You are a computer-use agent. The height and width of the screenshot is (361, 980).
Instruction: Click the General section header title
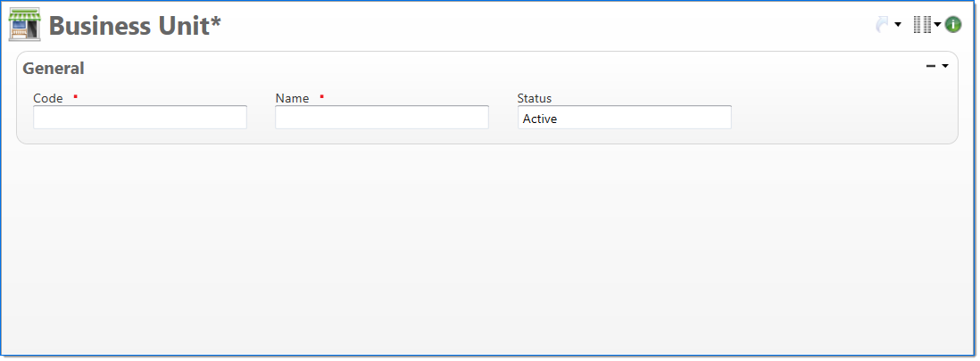pyautogui.click(x=54, y=68)
